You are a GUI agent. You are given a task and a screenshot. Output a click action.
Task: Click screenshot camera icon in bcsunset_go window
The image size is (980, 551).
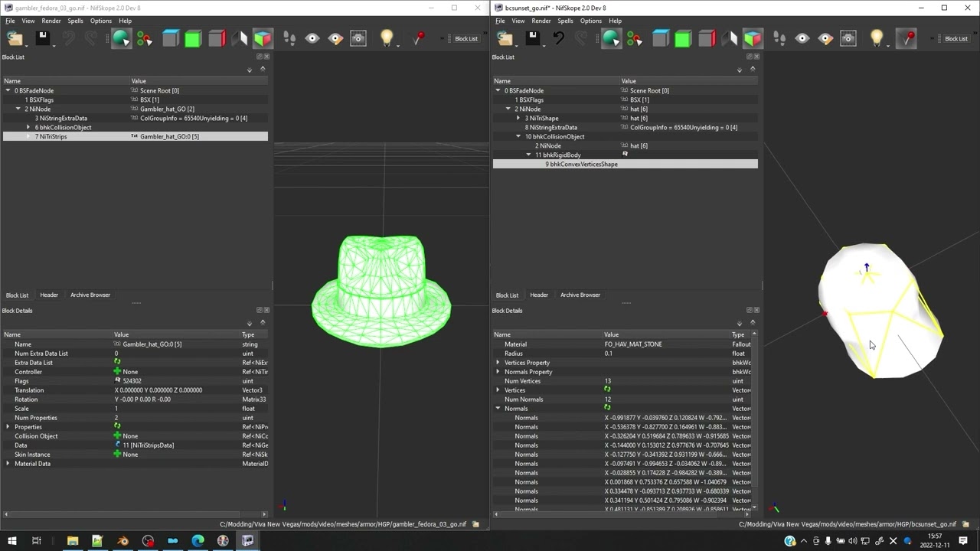pyautogui.click(x=848, y=38)
